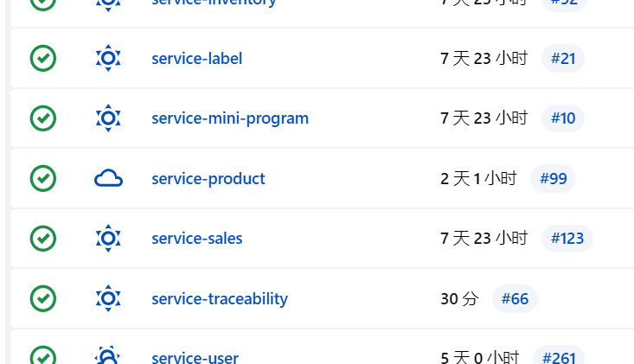
Task: View build #66 of service-traceability
Action: (x=515, y=299)
